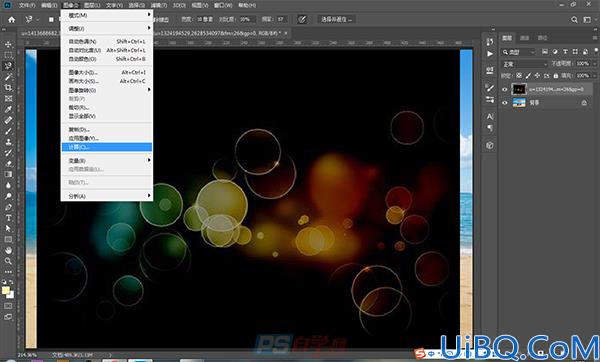Open the 滤镜(T) menu
This screenshot has width=600, height=362.
pos(158,5)
